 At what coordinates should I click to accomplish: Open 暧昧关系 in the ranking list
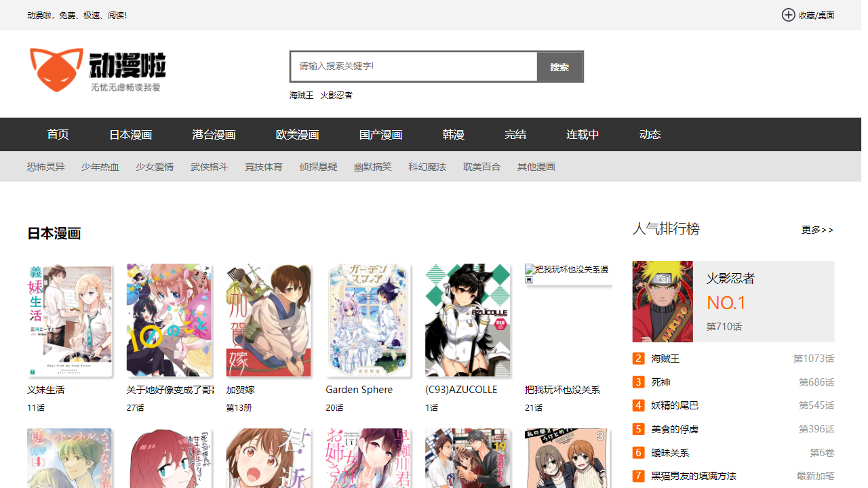[670, 453]
